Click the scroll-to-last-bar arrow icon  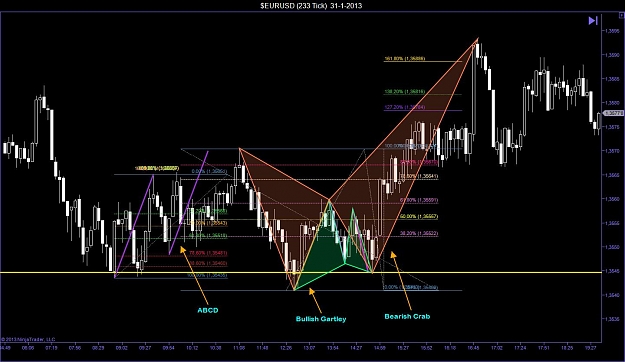pos(593,21)
